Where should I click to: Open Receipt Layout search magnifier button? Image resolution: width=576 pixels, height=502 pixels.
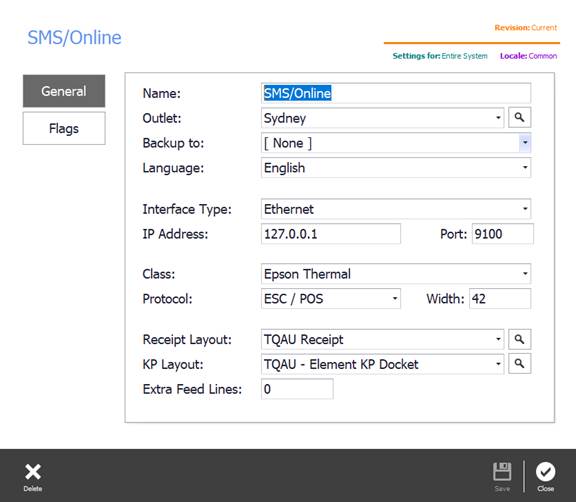click(519, 339)
